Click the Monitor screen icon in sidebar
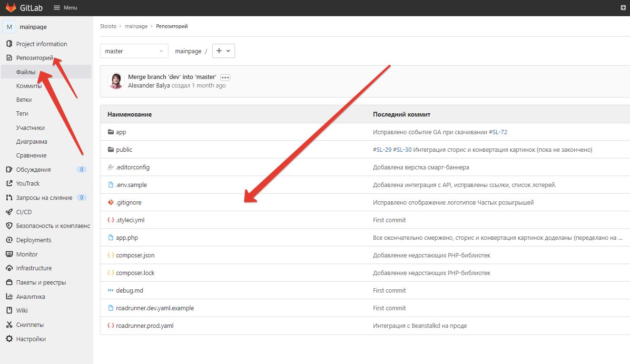This screenshot has height=364, width=630. 9,254
